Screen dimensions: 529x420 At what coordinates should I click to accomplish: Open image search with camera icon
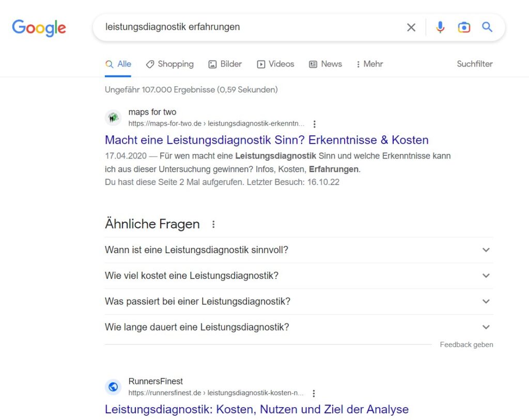point(464,27)
